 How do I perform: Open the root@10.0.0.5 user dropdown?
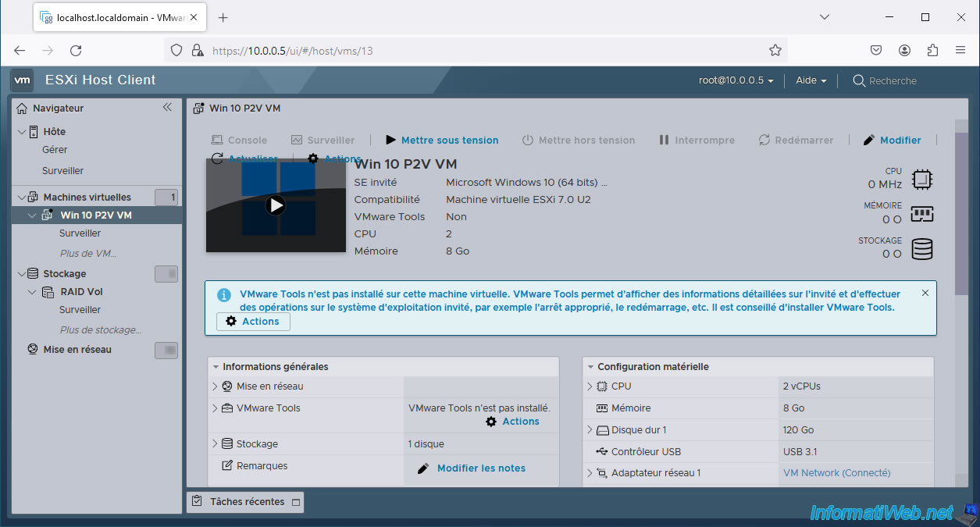pos(736,80)
